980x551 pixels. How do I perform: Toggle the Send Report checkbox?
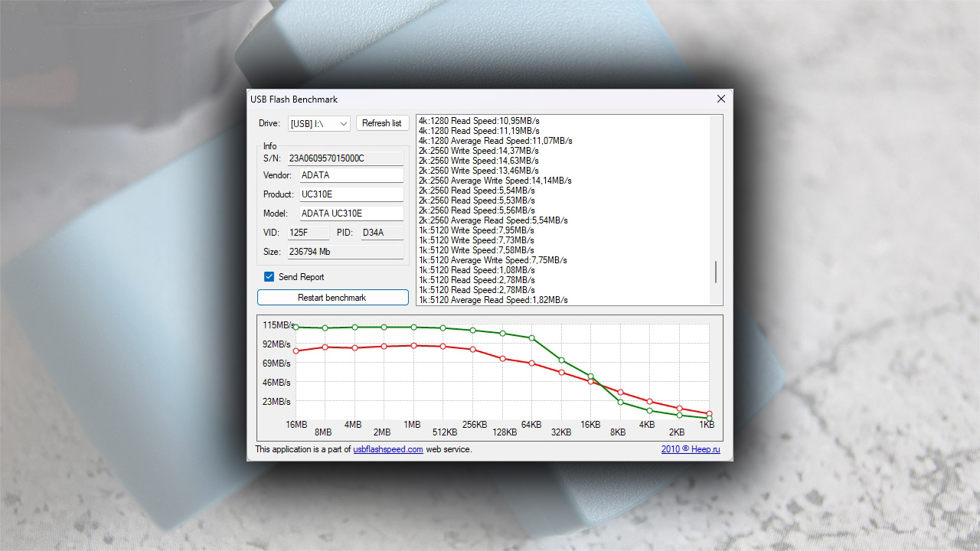pos(269,277)
